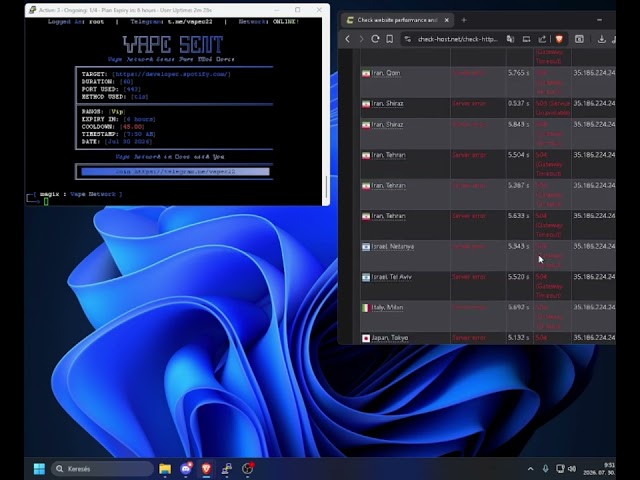The width and height of the screenshot is (640, 480).
Task: Click the Italy flag beside Milan
Action: [366, 308]
